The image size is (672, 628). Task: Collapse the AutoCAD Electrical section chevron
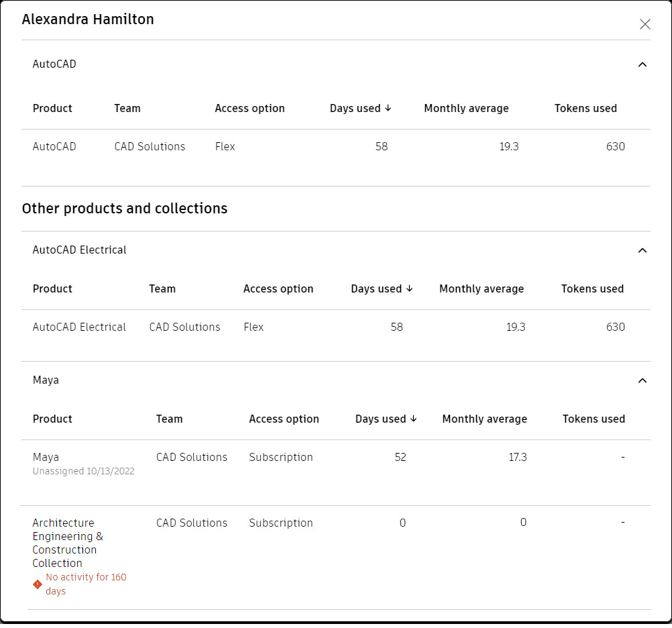pyautogui.click(x=642, y=250)
